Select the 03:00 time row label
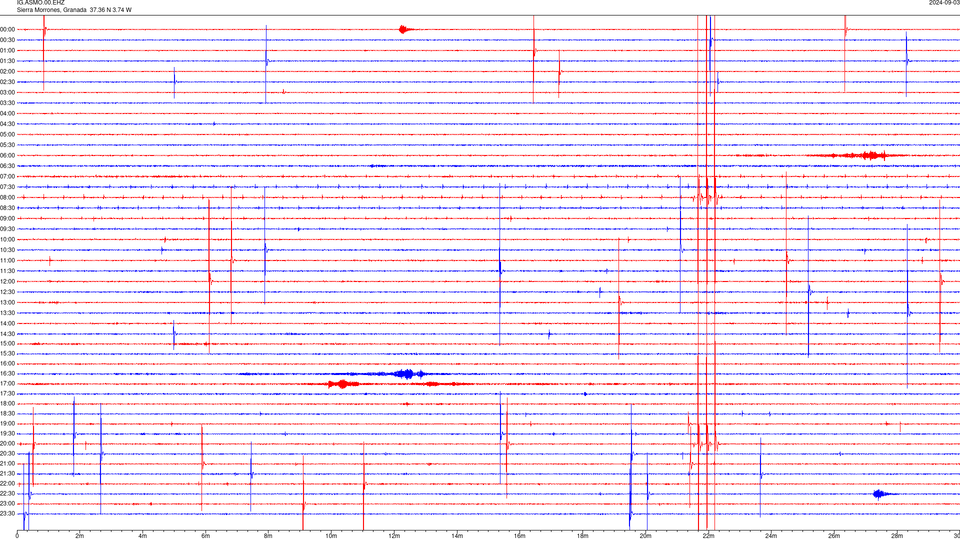Image resolution: width=960 pixels, height=540 pixels. coord(8,92)
